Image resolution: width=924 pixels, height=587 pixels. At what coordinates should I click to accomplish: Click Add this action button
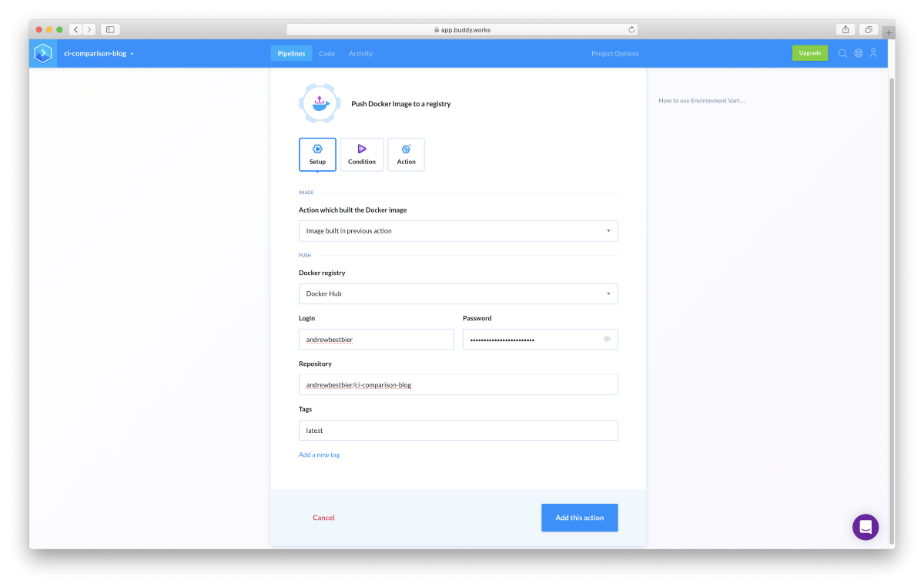[580, 518]
